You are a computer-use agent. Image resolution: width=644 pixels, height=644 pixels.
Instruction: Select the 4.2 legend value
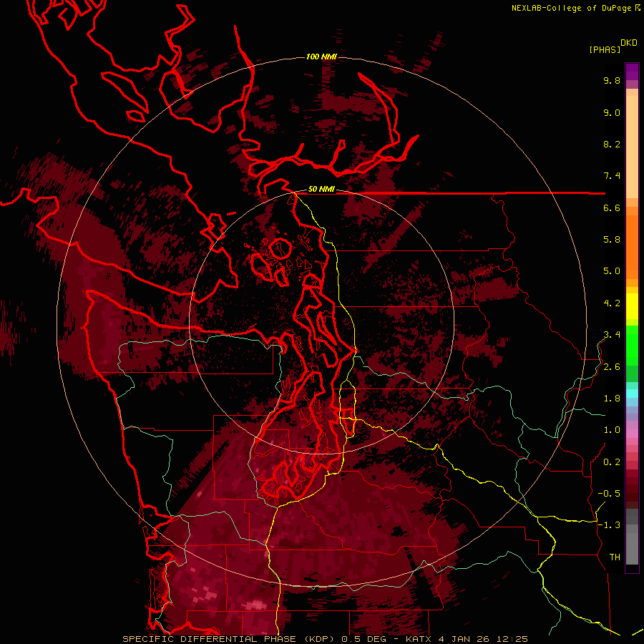pos(612,303)
